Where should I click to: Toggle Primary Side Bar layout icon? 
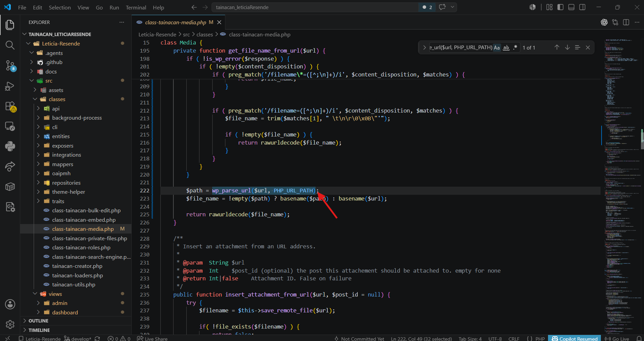[x=560, y=7]
